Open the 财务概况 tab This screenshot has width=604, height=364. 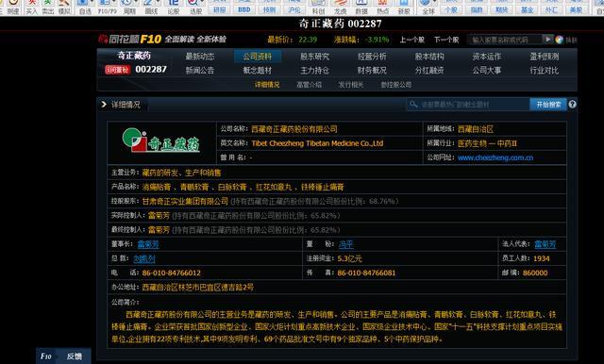tap(372, 71)
